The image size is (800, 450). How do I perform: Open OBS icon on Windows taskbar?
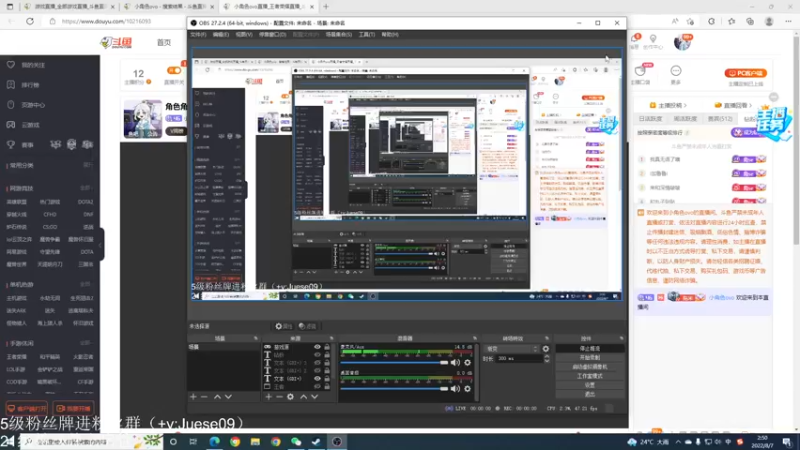(x=337, y=441)
